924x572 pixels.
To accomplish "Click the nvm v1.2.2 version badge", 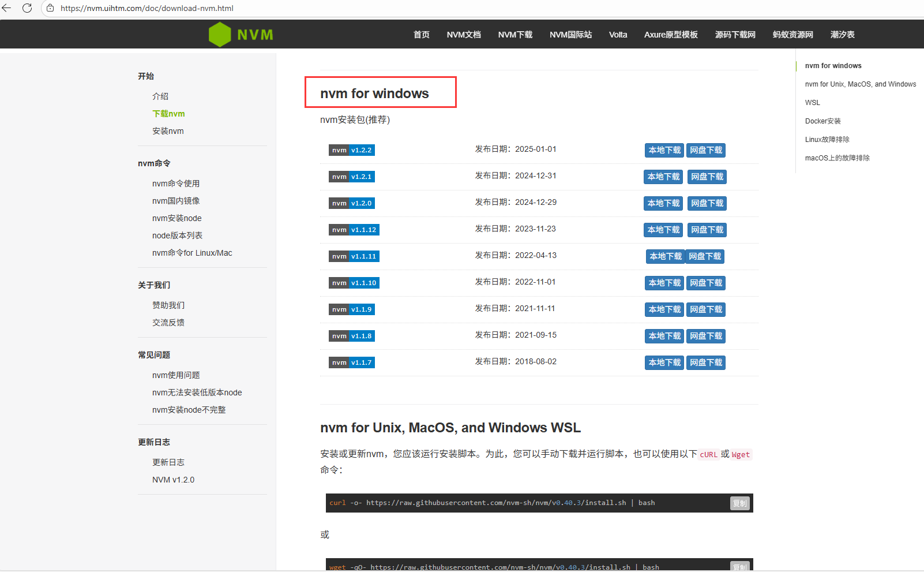I will click(352, 150).
